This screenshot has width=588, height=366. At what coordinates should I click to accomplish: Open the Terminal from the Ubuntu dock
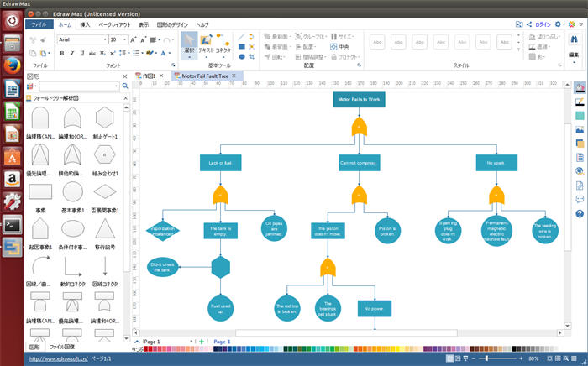pyautogui.click(x=13, y=224)
